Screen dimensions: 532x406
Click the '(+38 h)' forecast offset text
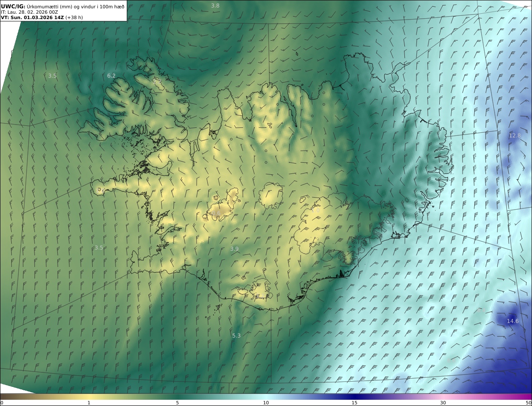pyautogui.click(x=74, y=18)
